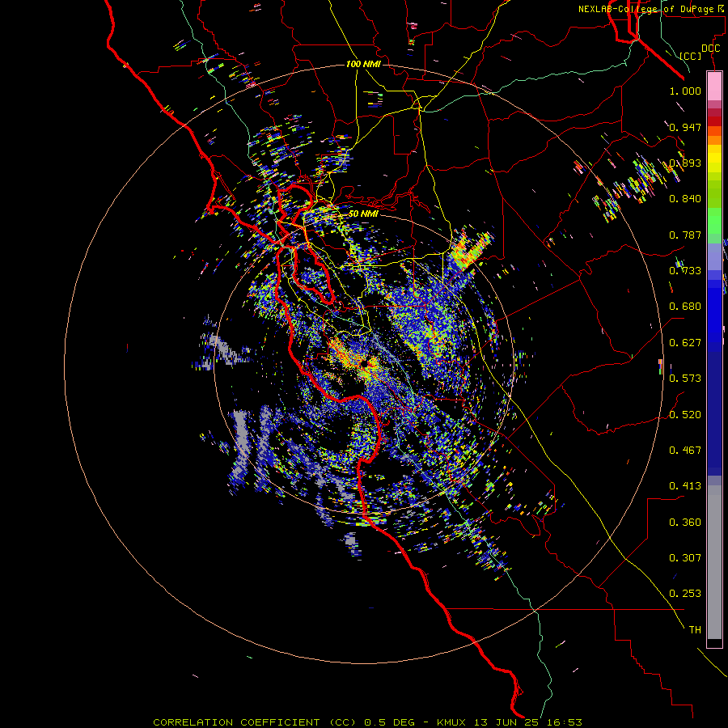Select the 0.253 legend value

coord(685,594)
